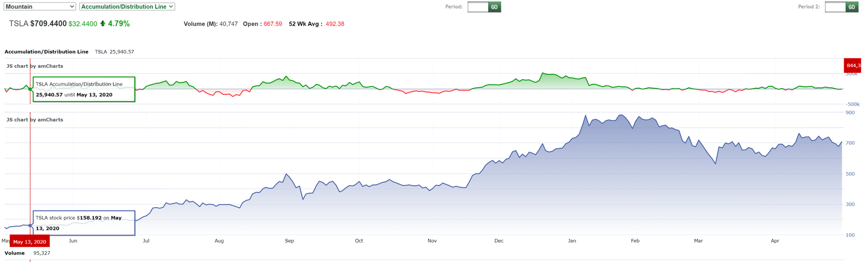Click the Period 2 input field
Image resolution: width=868 pixels, height=262 pixels.
(835, 7)
